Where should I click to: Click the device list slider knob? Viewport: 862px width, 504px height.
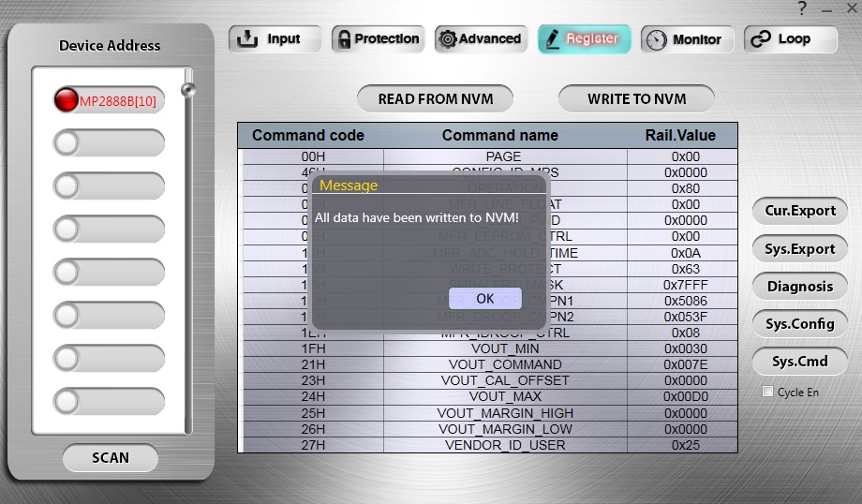[188, 91]
